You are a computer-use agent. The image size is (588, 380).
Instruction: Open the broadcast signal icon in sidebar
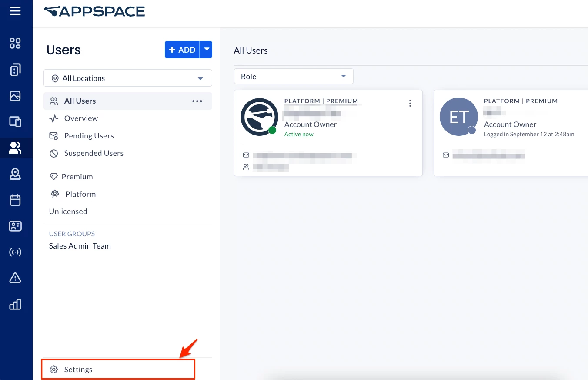tap(15, 252)
